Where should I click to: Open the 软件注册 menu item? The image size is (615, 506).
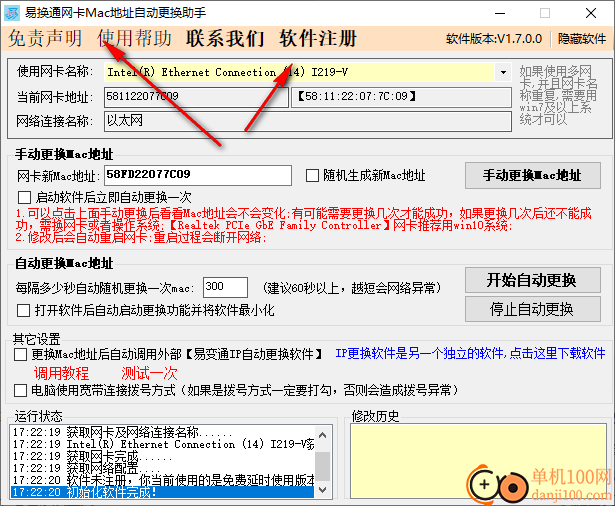[318, 38]
